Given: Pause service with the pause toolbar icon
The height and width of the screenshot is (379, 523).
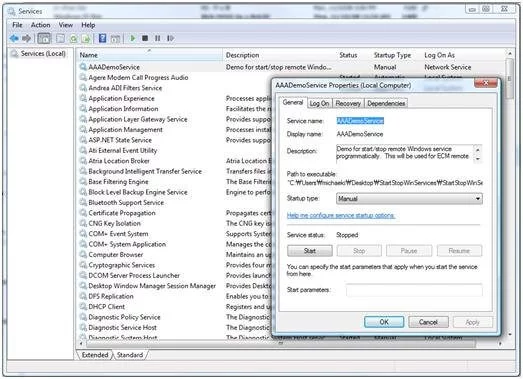Looking at the screenshot, I should click(x=157, y=38).
